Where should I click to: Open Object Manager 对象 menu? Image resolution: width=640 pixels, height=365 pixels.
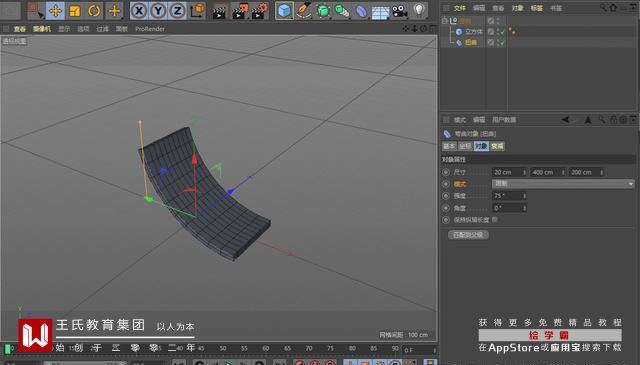tap(517, 8)
